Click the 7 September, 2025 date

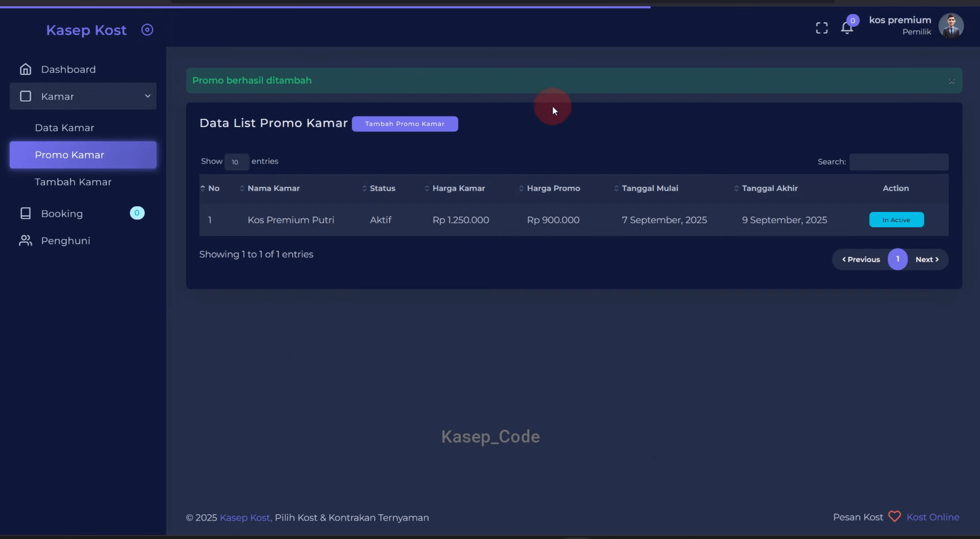tap(664, 220)
